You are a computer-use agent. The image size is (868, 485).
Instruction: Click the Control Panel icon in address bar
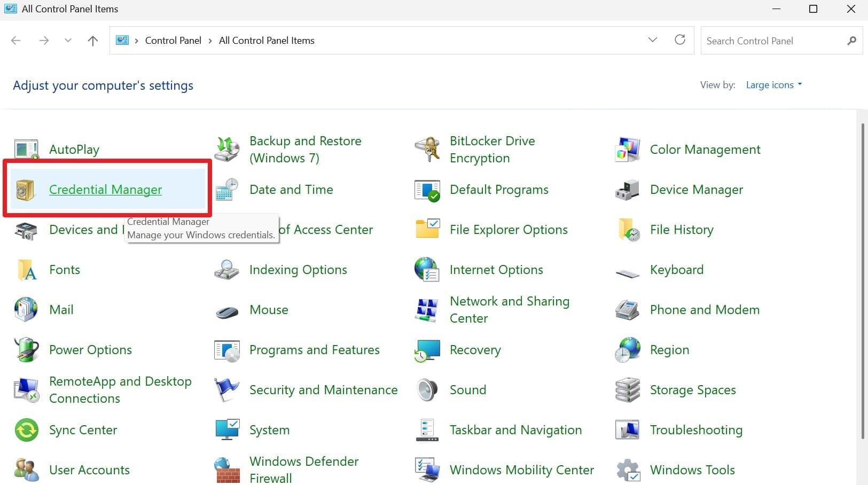122,40
